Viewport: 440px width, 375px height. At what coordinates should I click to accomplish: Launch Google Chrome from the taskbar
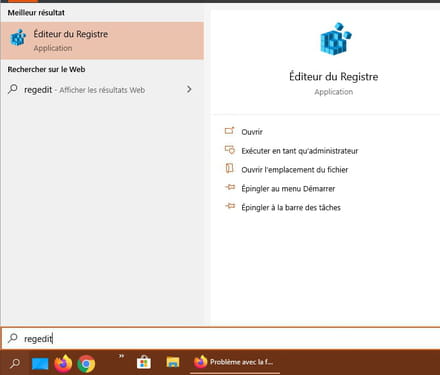tap(86, 363)
